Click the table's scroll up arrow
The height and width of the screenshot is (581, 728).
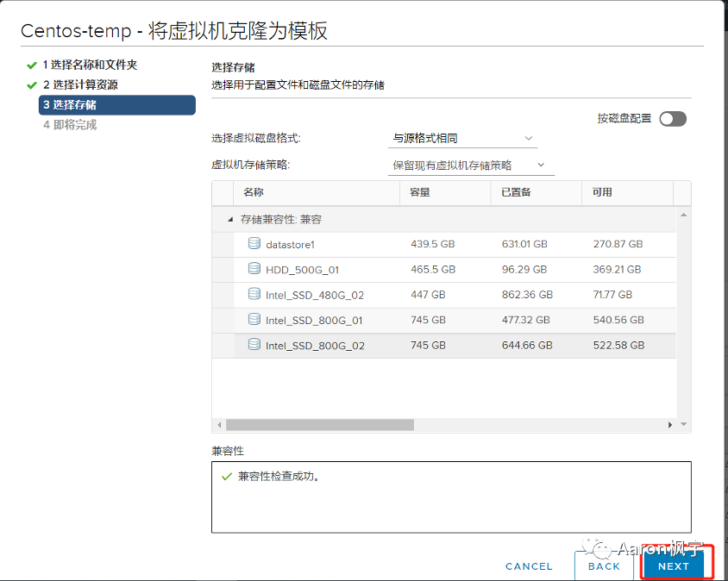pos(683,215)
